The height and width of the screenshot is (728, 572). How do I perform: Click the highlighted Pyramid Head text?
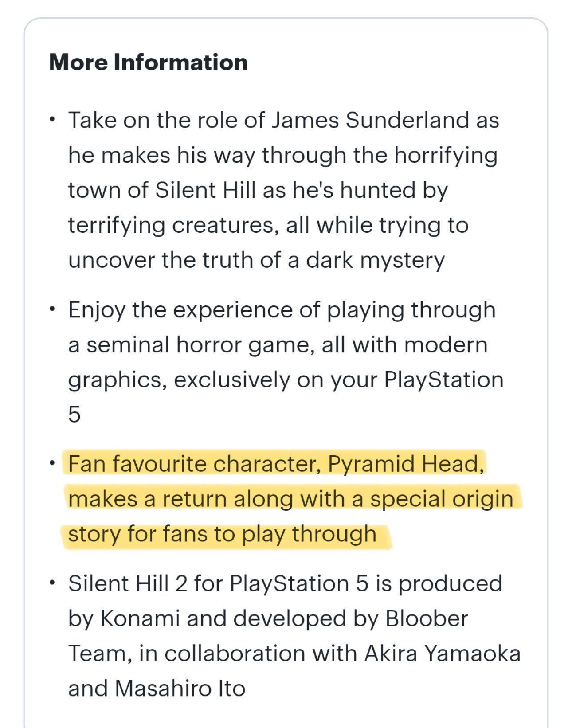point(290,498)
